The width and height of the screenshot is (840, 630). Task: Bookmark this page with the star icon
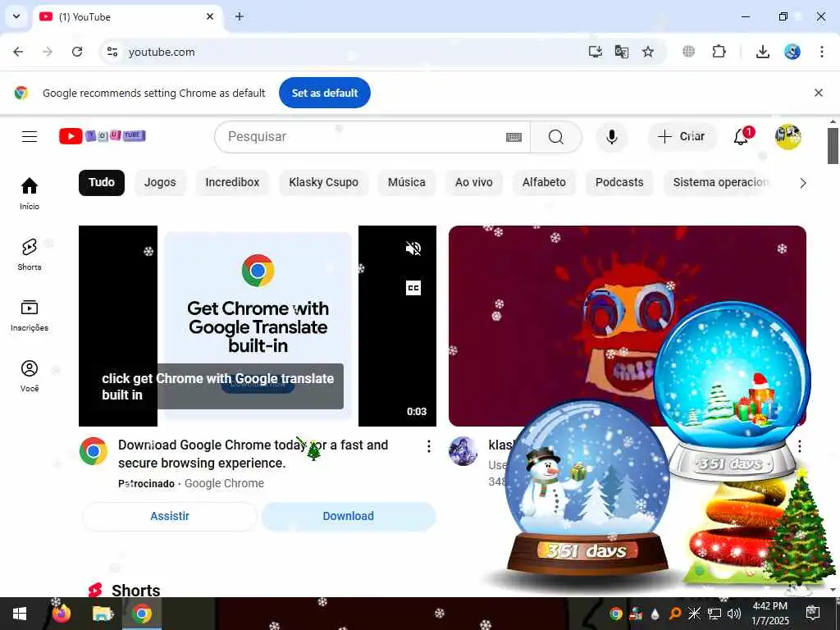648,52
